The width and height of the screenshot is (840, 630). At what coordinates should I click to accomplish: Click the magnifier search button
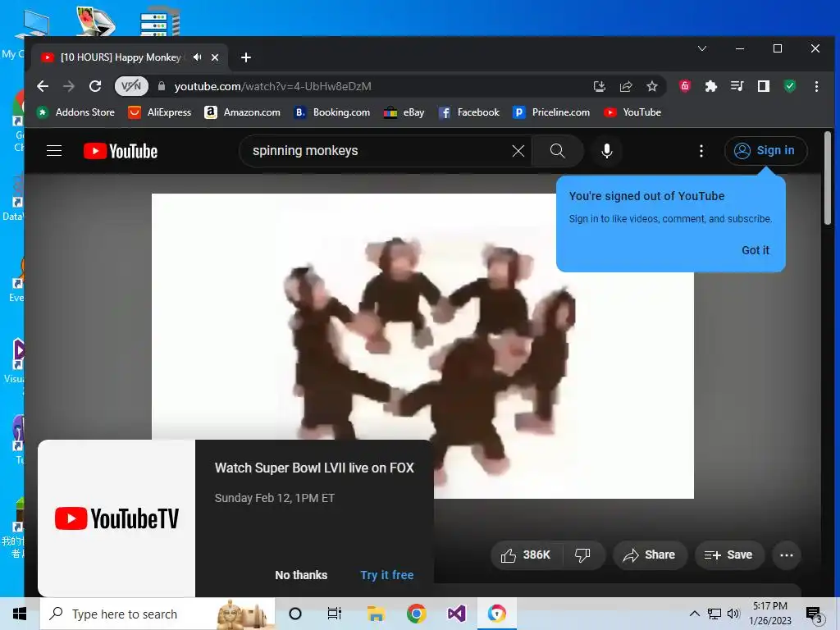[x=558, y=151]
